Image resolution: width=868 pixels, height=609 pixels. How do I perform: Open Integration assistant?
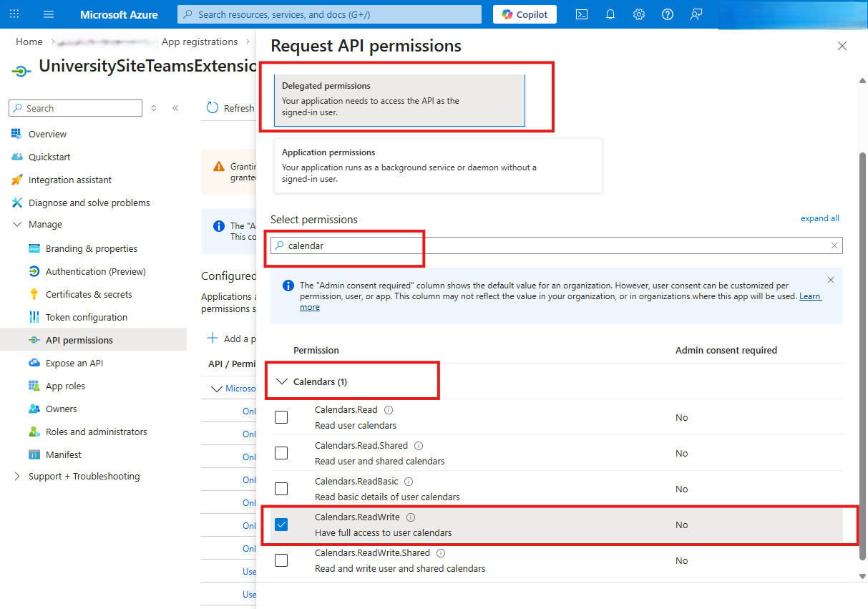pos(70,180)
